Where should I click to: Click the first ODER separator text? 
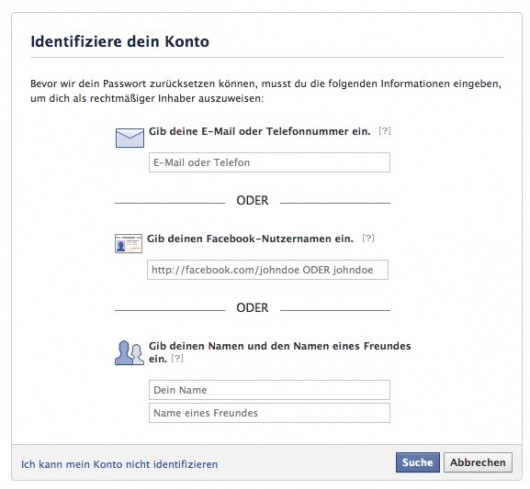coord(252,200)
